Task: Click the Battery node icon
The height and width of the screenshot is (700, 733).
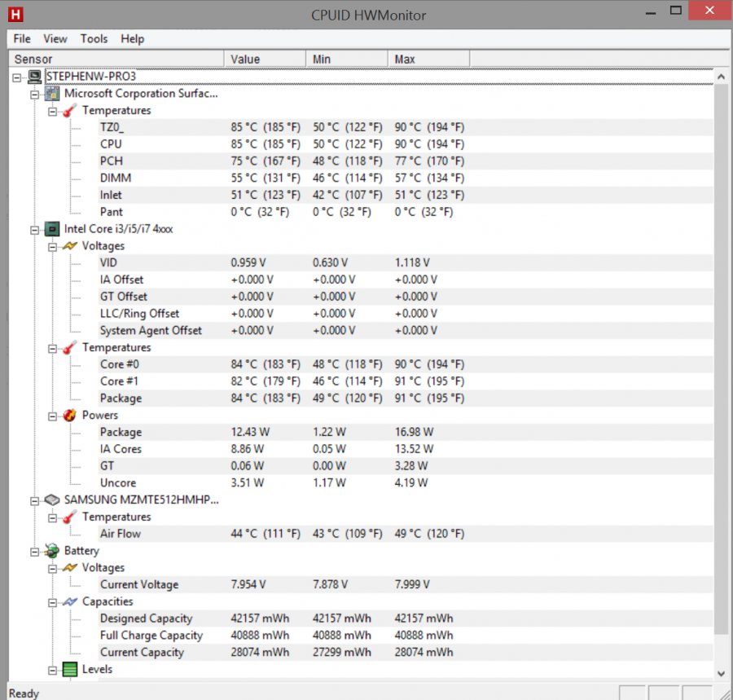Action: 52,552
